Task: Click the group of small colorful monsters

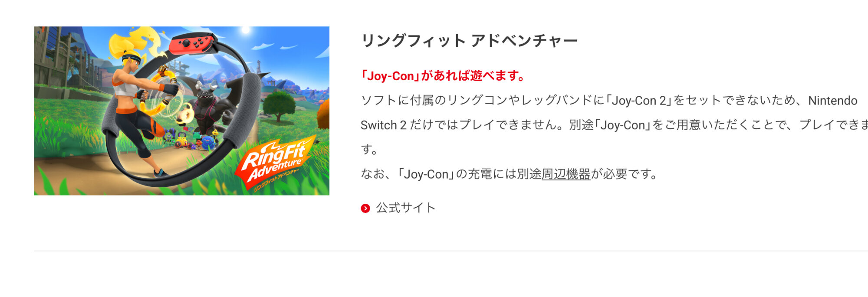Action: 191,140
